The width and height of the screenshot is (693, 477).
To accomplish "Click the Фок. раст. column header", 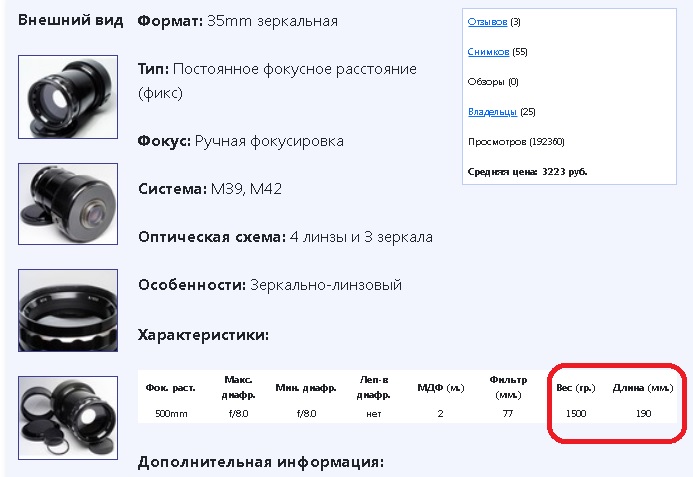I will 171,388.
